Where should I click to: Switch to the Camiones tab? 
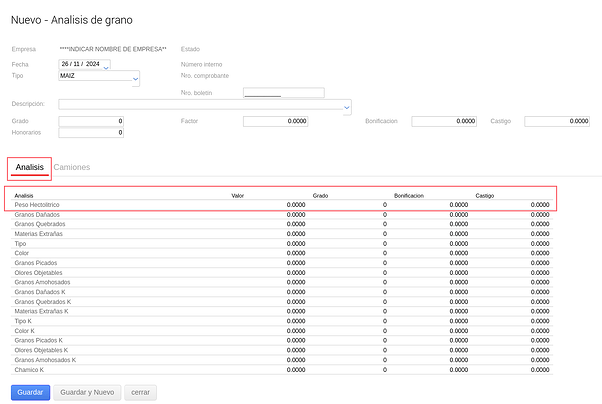(x=72, y=167)
